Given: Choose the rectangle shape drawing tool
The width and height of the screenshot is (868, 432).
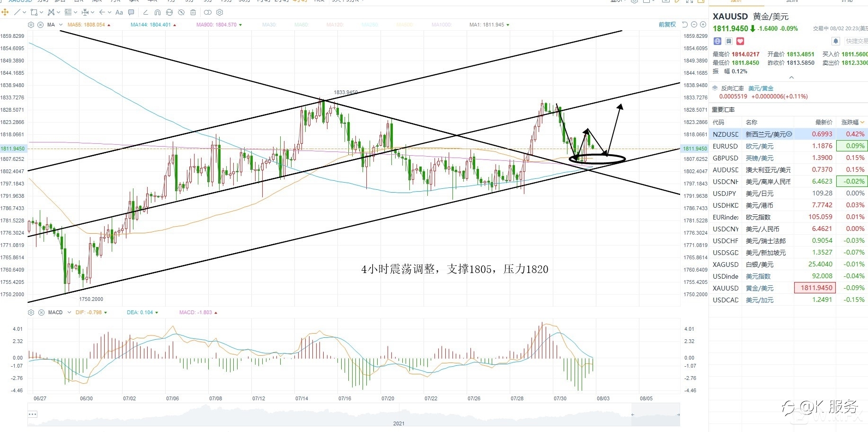Looking at the screenshot, I should tap(34, 12).
